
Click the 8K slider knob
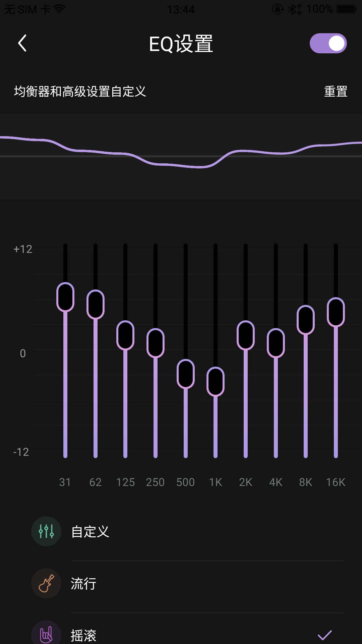(x=306, y=320)
